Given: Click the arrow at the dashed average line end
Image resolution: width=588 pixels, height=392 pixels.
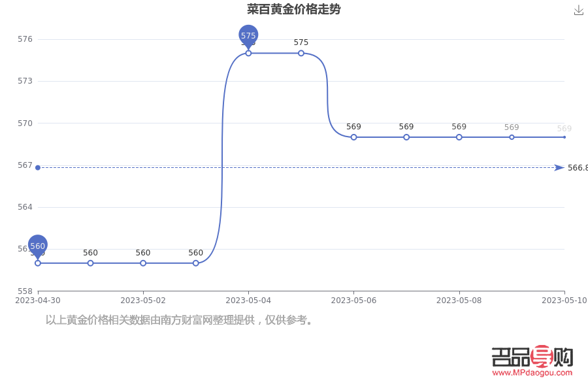Looking at the screenshot, I should [559, 167].
